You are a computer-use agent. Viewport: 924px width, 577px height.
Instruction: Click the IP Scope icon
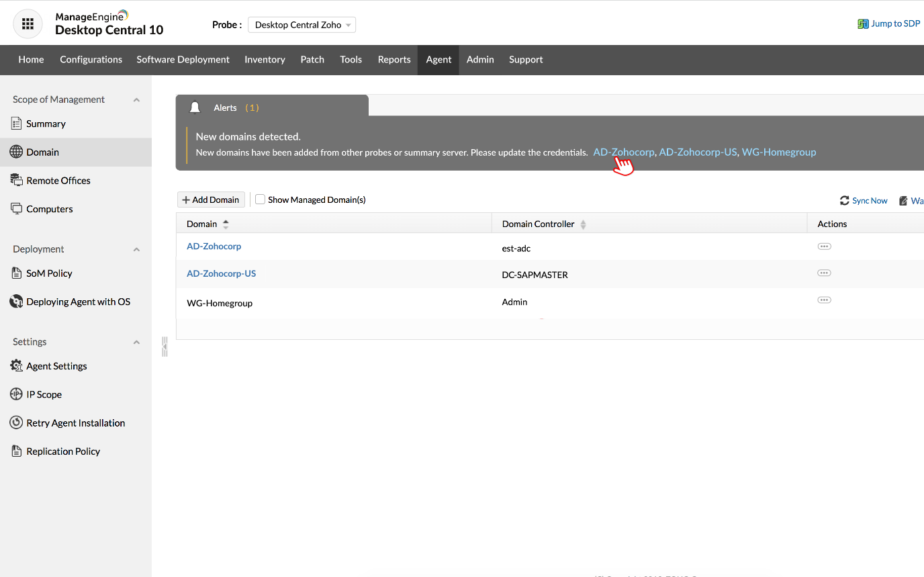(x=16, y=394)
